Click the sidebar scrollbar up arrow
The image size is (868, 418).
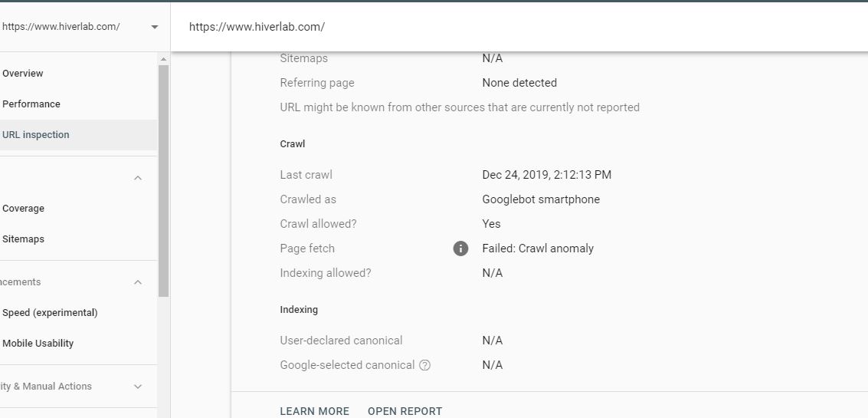(x=163, y=59)
